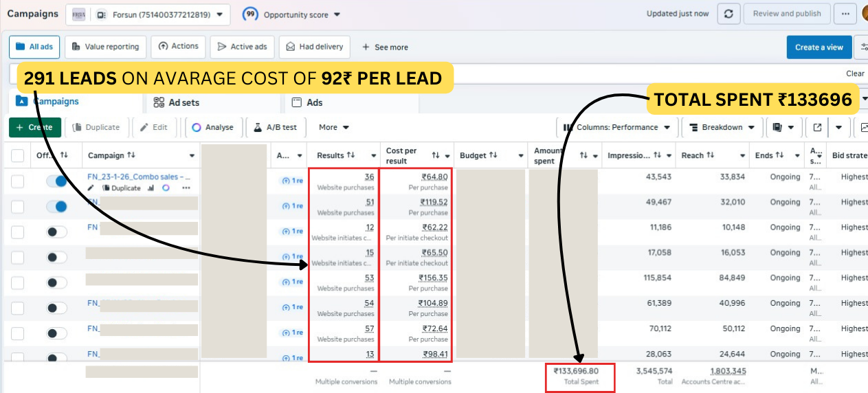This screenshot has height=393, width=868.
Task: Click the inline edit pencil under FN_23-1-26_Combo sales
Action: [x=91, y=188]
